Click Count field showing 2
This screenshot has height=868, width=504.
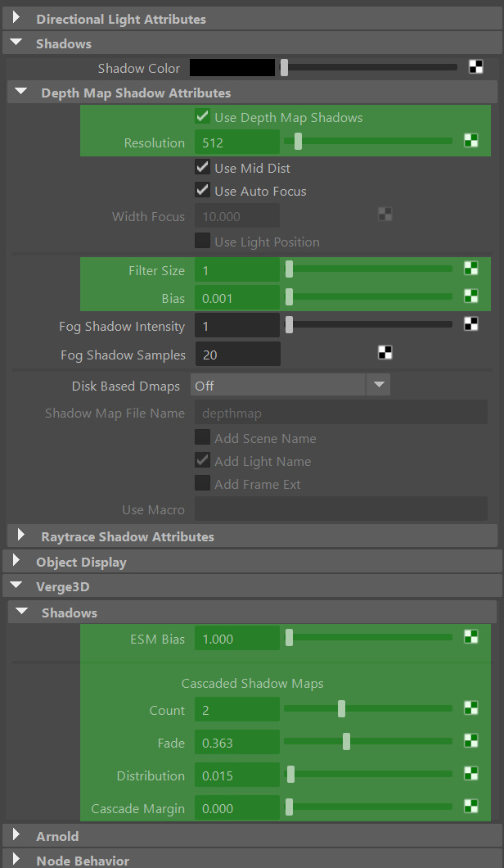coord(237,710)
